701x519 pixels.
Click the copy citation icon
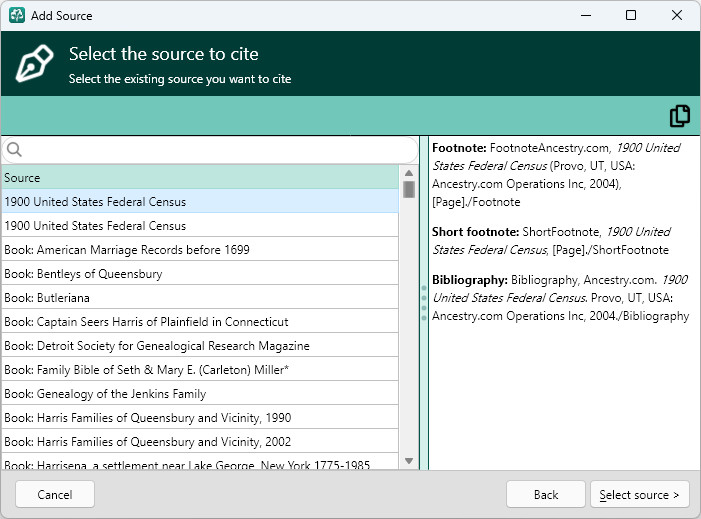point(680,116)
